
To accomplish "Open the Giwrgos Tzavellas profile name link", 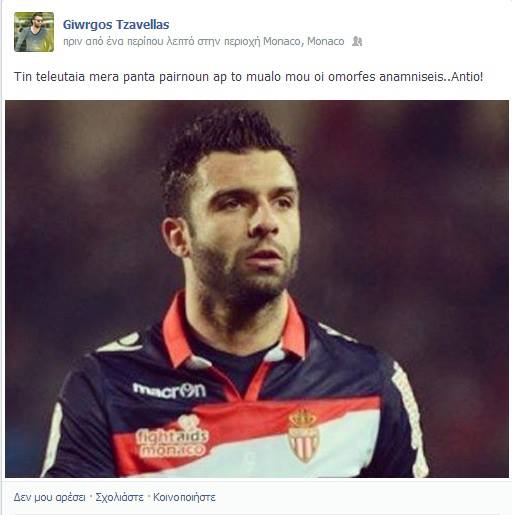I will point(116,25).
